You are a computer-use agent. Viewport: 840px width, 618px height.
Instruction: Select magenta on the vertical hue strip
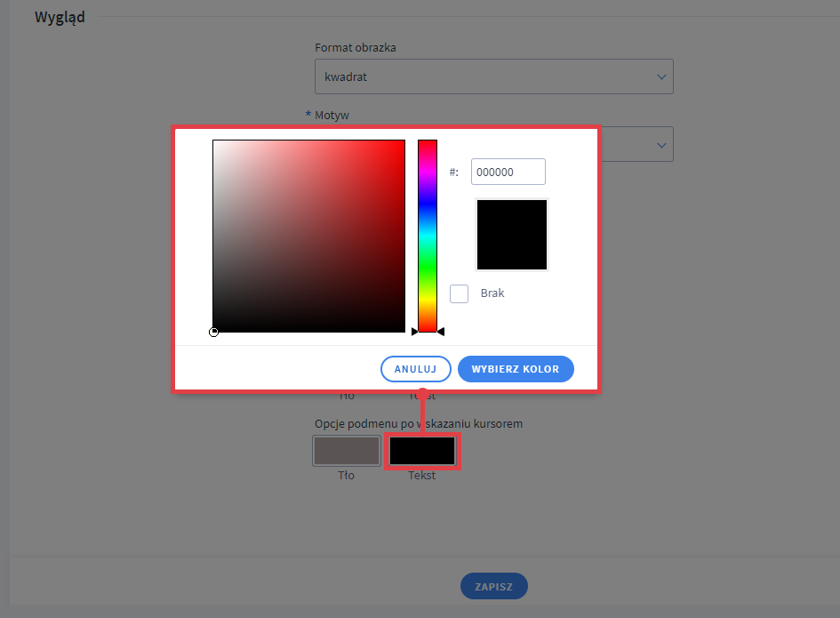pyautogui.click(x=428, y=173)
